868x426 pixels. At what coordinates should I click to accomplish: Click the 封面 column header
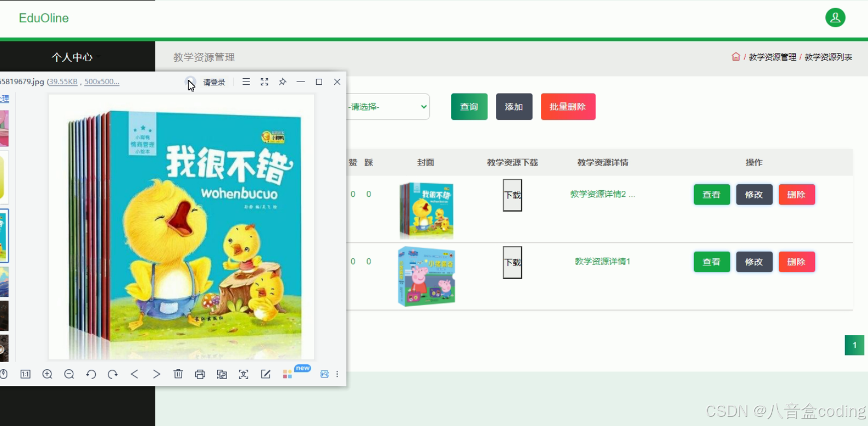[x=426, y=162]
